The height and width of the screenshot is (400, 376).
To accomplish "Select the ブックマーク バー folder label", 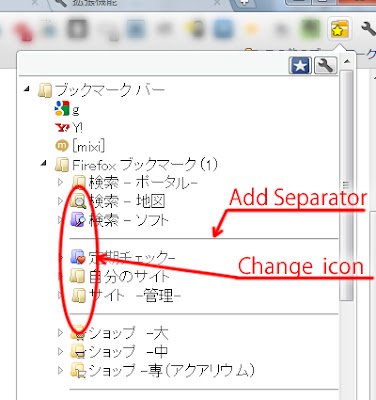I will click(x=110, y=90).
